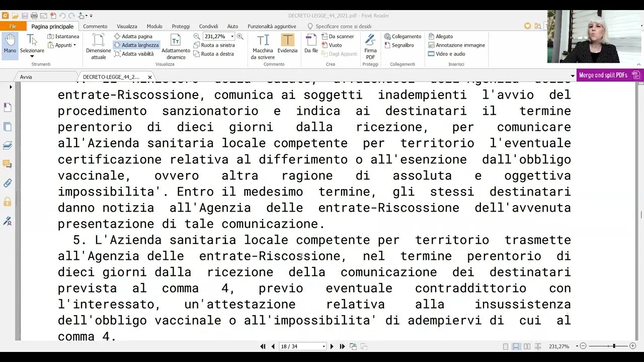
Task: Select single page view mode
Action: tap(506, 346)
